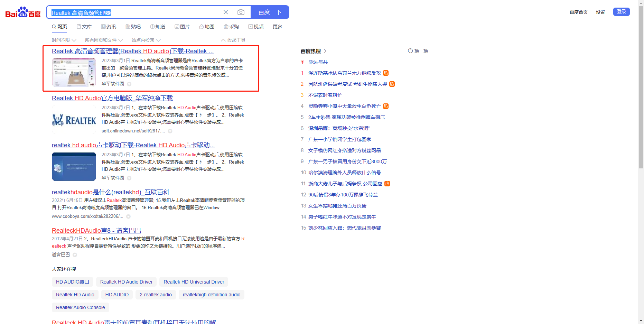Select the HD AUDIO suggestion chip
Screen dimensions: 644x324
(x=117, y=295)
